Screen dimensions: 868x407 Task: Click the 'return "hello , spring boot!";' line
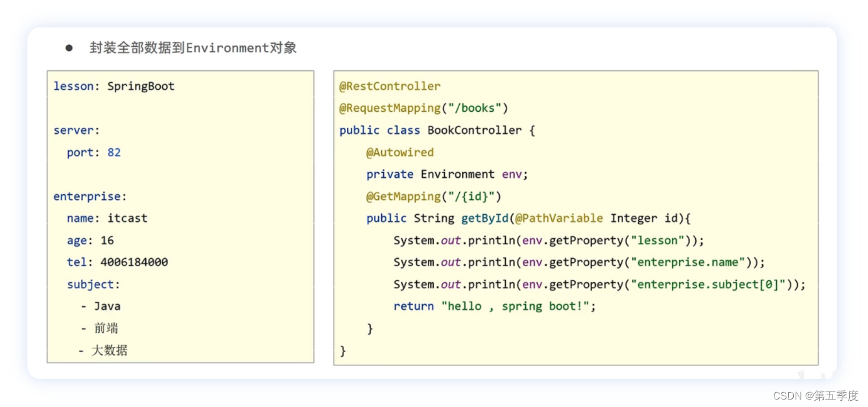click(495, 306)
